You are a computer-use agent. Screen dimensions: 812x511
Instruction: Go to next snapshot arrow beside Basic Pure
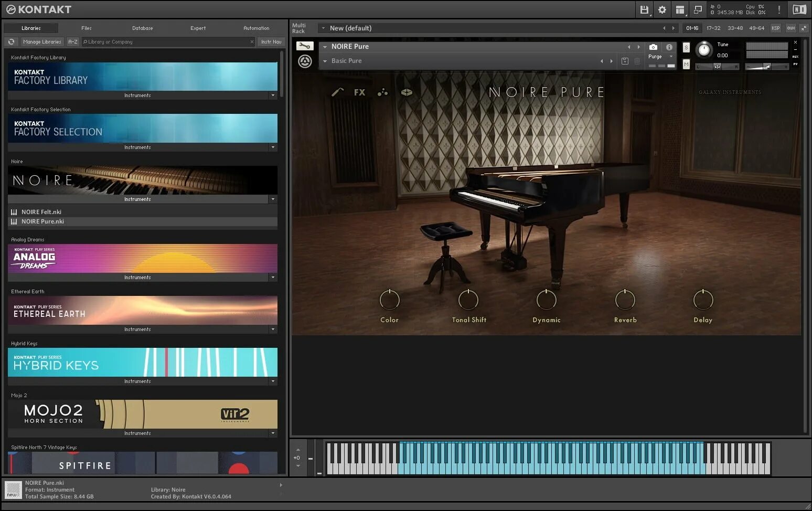click(x=611, y=61)
